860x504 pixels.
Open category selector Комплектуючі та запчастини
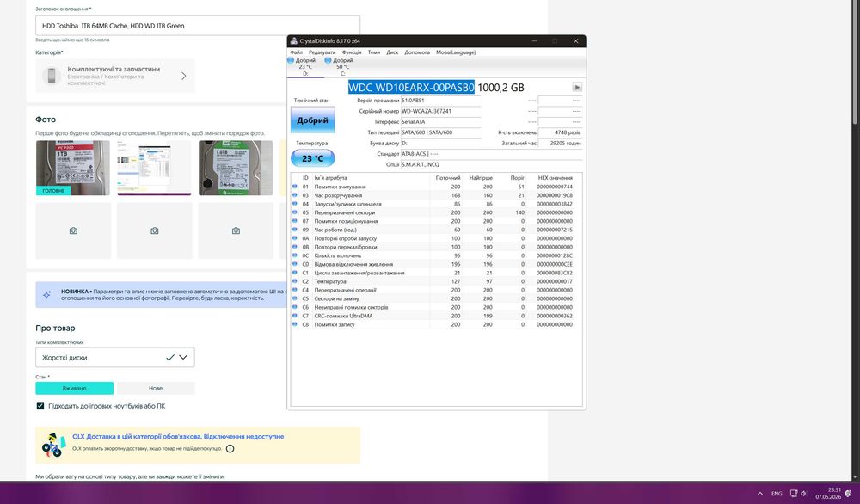point(115,76)
